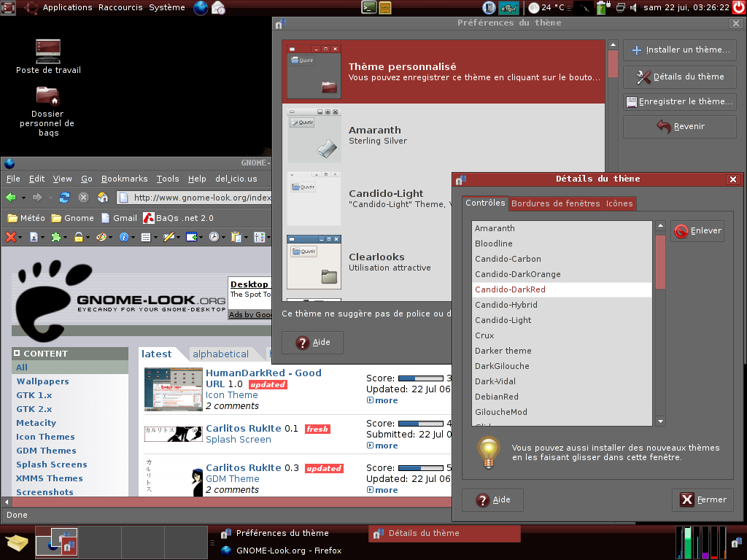Click the Reload icon in Firefox toolbar
The width and height of the screenshot is (747, 560).
pos(64,197)
